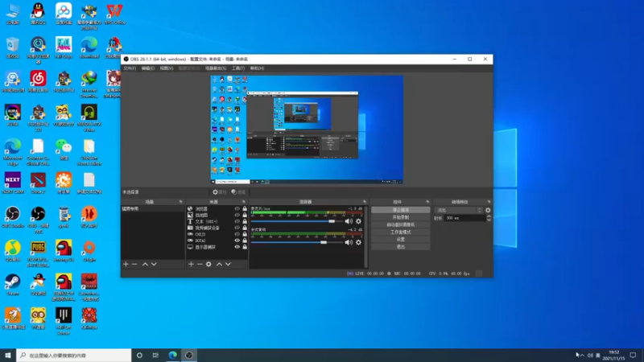Open the WPS Office desktop icon
The image size is (644, 362).
point(114,14)
